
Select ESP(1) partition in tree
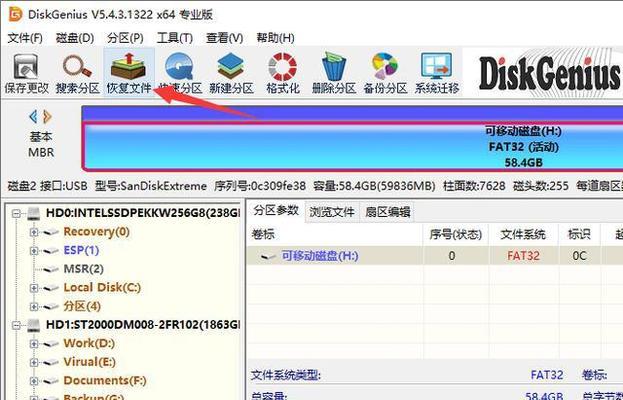click(81, 251)
